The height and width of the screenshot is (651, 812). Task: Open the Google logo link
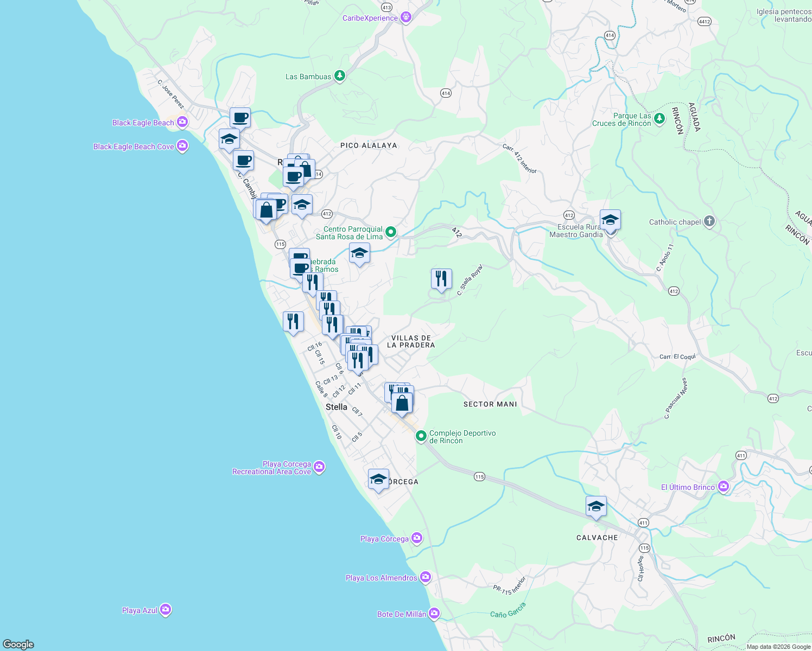[18, 645]
